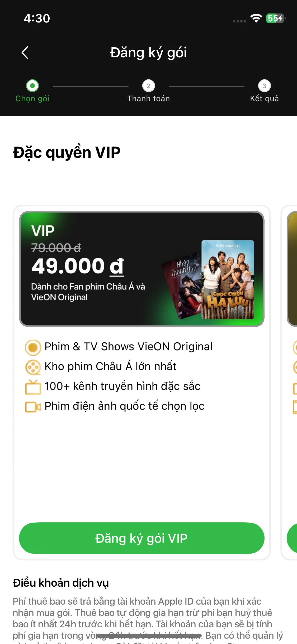Tap the battery indicator icon

pos(275,18)
